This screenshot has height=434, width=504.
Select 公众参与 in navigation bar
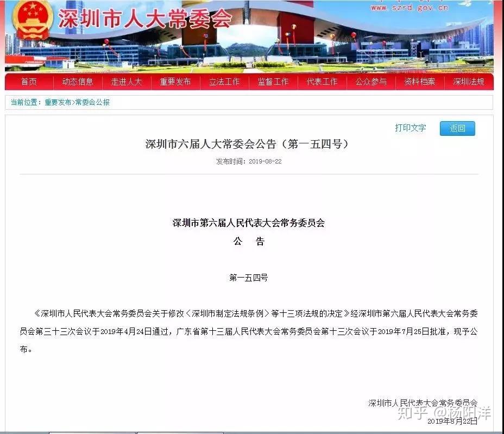pyautogui.click(x=371, y=81)
